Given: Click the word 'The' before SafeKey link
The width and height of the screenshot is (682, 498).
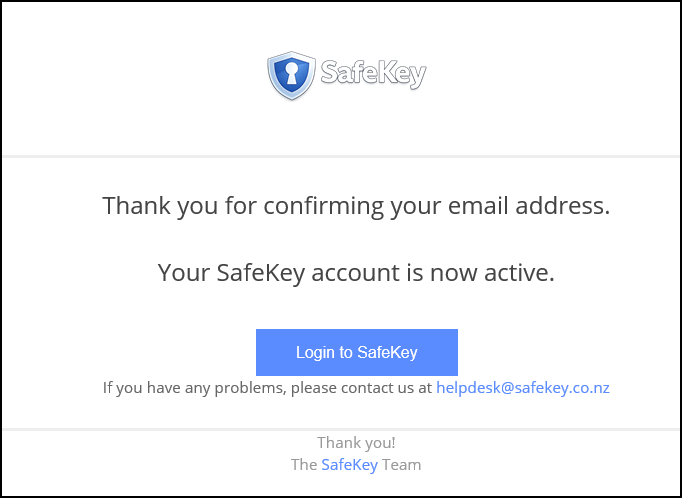Looking at the screenshot, I should coord(303,464).
